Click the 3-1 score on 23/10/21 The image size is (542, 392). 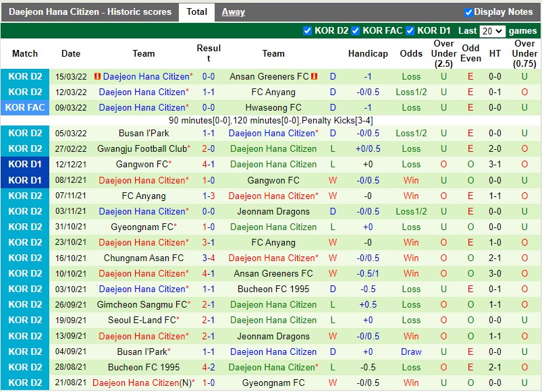(x=209, y=242)
